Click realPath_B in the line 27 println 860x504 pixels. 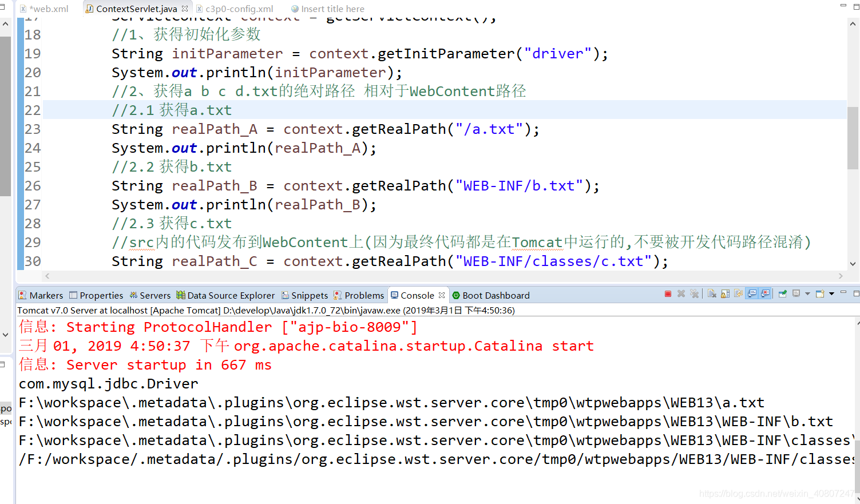[x=318, y=205]
